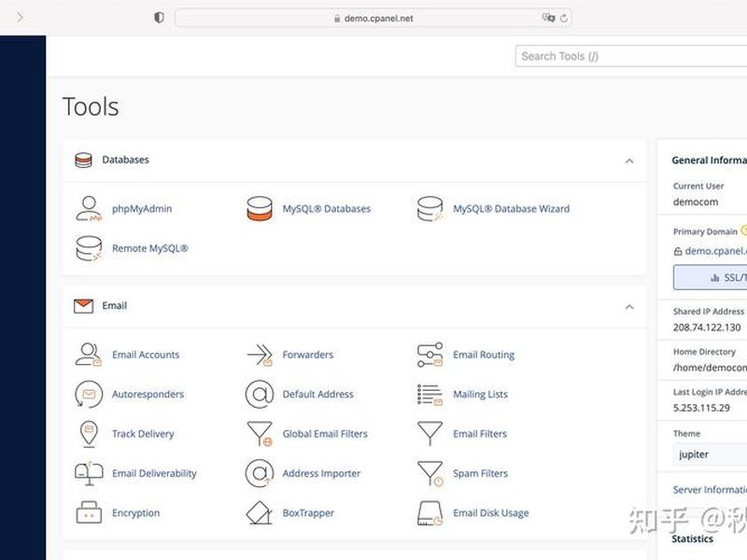Click the Address Importer icon
The height and width of the screenshot is (560, 747).
[x=260, y=473]
